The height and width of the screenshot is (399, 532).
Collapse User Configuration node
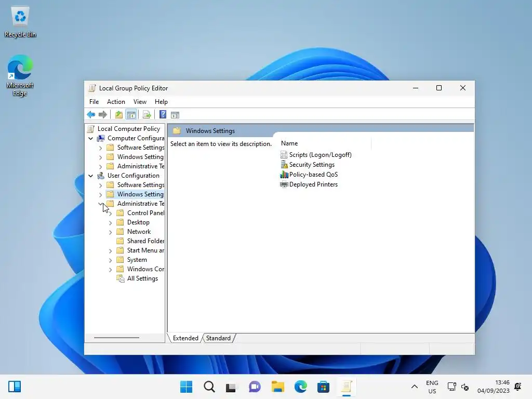(x=90, y=176)
